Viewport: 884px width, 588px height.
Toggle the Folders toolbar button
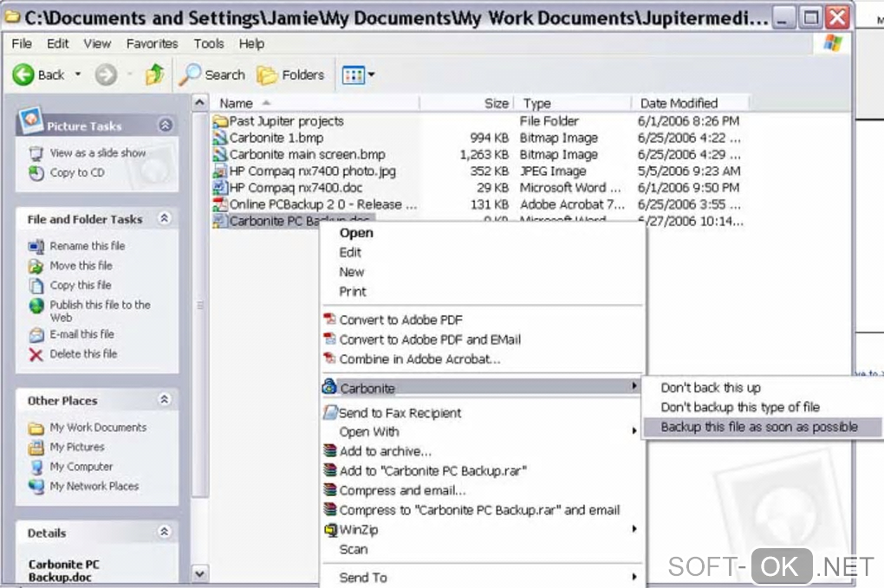291,75
